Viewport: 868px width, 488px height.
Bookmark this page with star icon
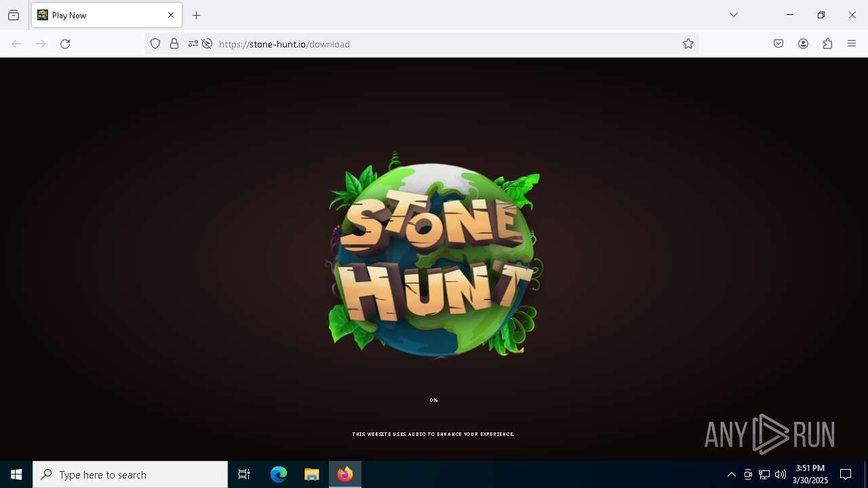click(688, 44)
